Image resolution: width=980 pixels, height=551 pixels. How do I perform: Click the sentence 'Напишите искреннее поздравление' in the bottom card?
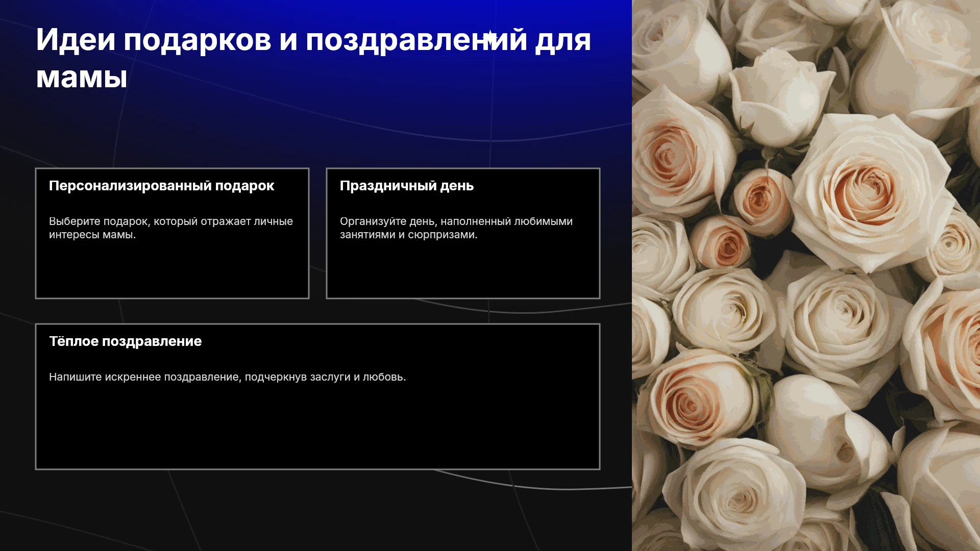228,377
